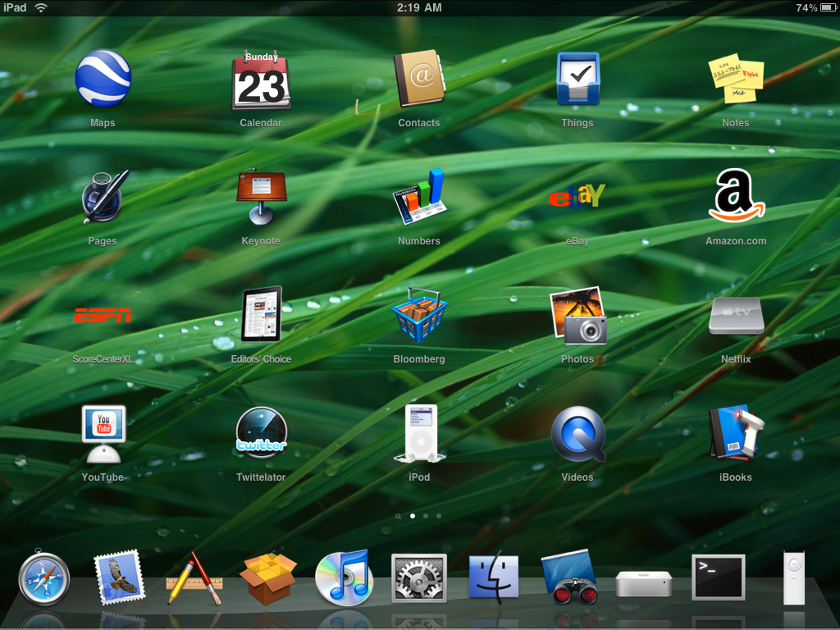Image resolution: width=840 pixels, height=630 pixels.
Task: Open the Notes sticky notes app
Action: point(736,78)
